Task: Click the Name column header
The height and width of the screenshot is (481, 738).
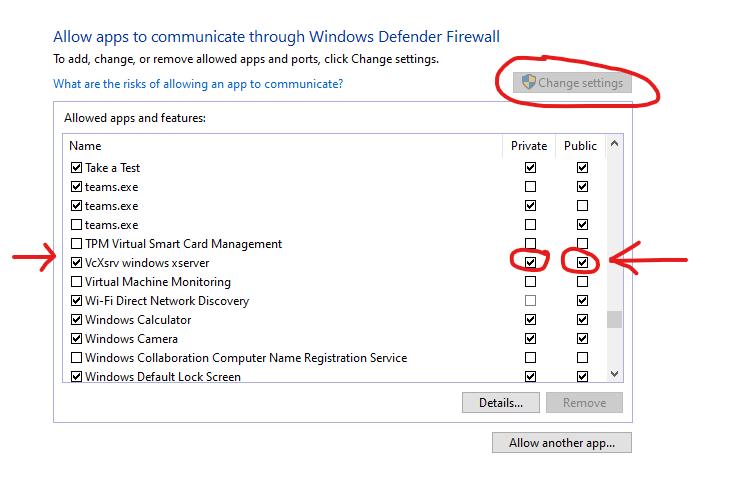Action: tap(85, 146)
